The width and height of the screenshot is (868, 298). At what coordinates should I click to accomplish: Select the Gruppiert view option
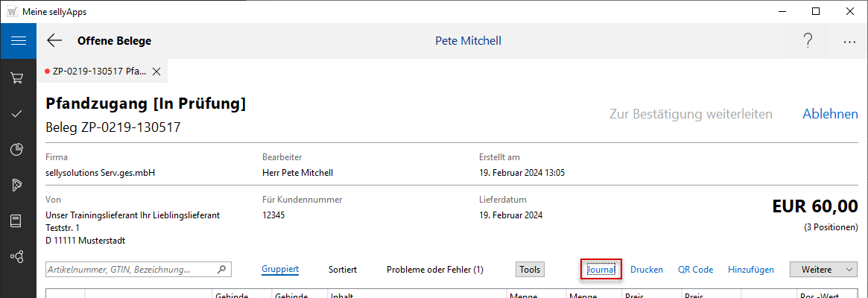pyautogui.click(x=280, y=270)
